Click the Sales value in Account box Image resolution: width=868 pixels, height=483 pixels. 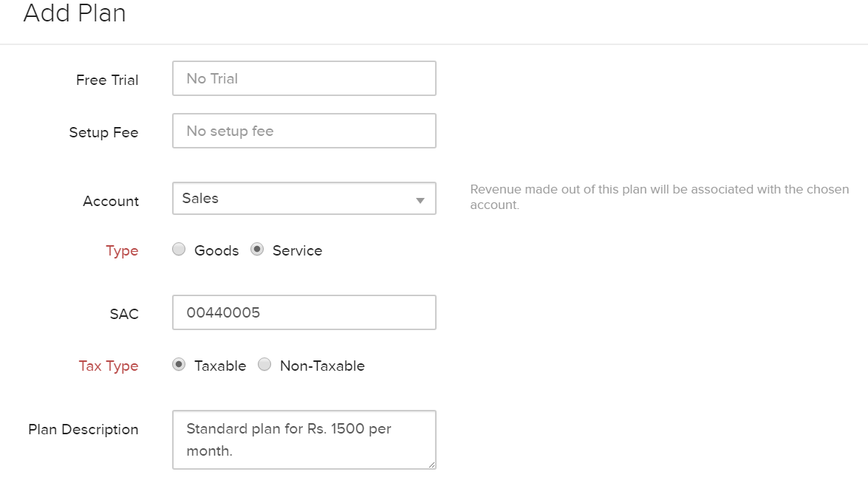pyautogui.click(x=200, y=198)
